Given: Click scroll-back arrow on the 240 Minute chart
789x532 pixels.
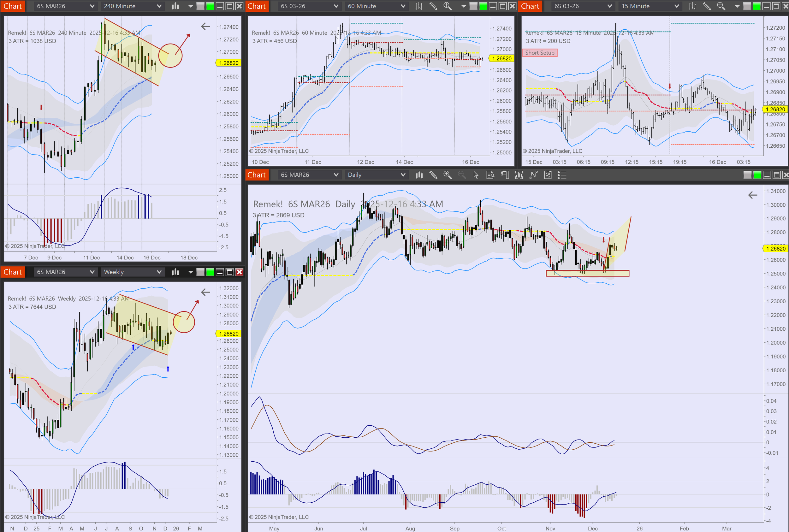Looking at the screenshot, I should 206,26.
